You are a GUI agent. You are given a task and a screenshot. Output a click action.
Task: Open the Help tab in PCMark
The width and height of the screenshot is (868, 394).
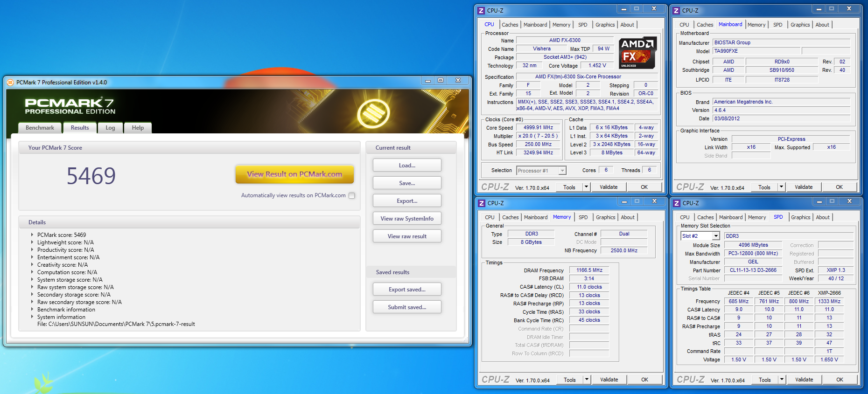[x=138, y=128]
